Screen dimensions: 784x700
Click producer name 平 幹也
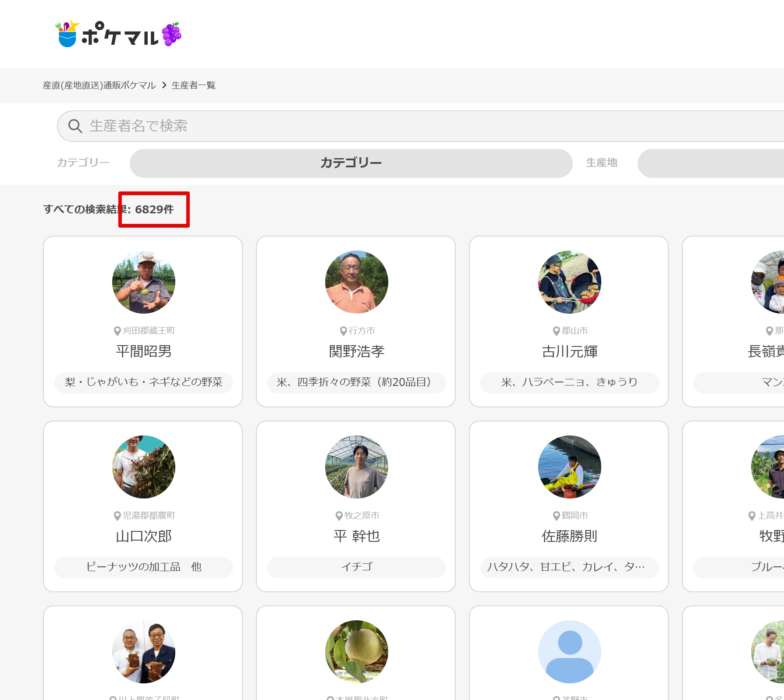(x=357, y=536)
